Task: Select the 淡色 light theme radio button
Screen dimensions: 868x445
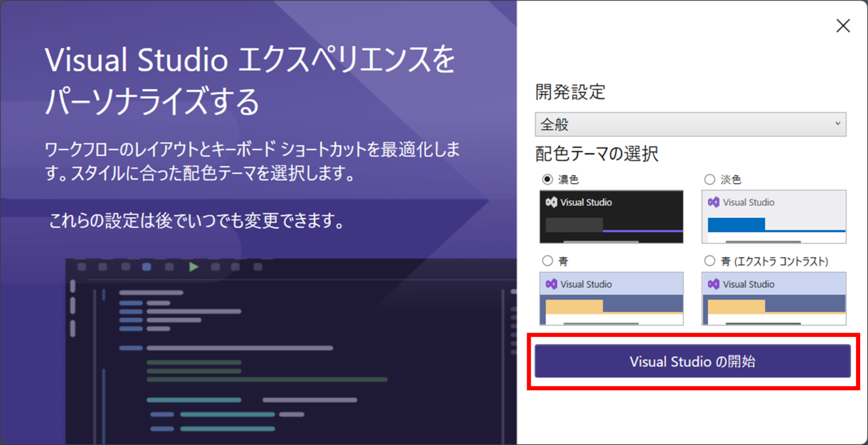Action: [710, 179]
